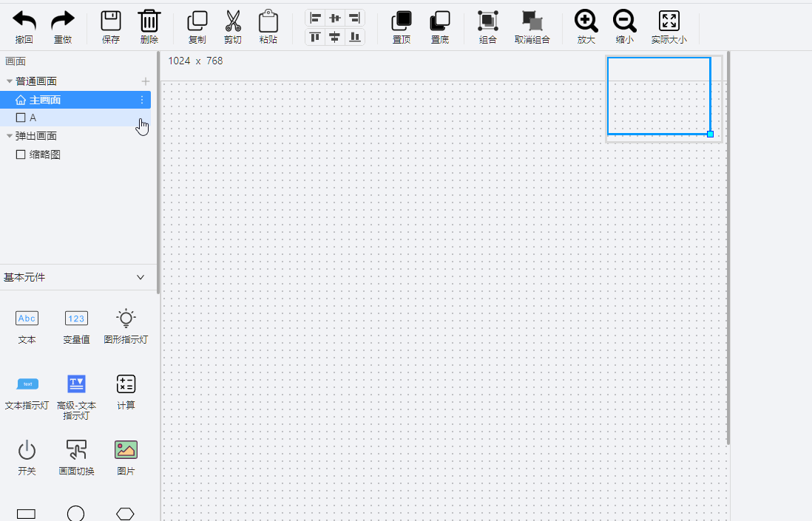Click the 撤回 (undo) arrow icon
Screen dimensions: 812x521
click(x=24, y=21)
